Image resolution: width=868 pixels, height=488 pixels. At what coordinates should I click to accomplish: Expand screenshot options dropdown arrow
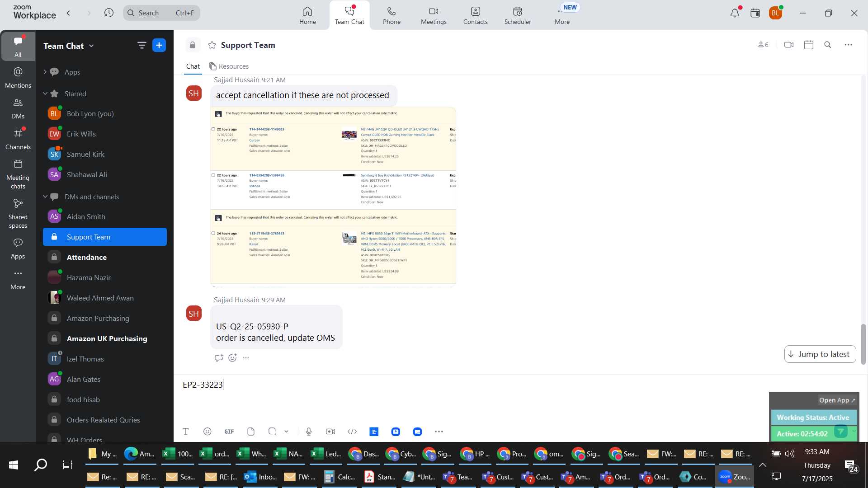point(286,432)
